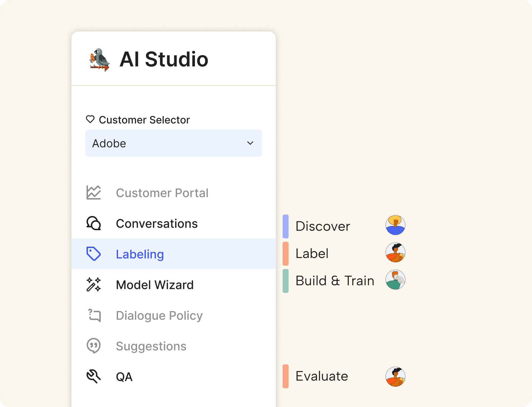
Task: Click the avatar beside Build & Train
Action: [x=396, y=280]
